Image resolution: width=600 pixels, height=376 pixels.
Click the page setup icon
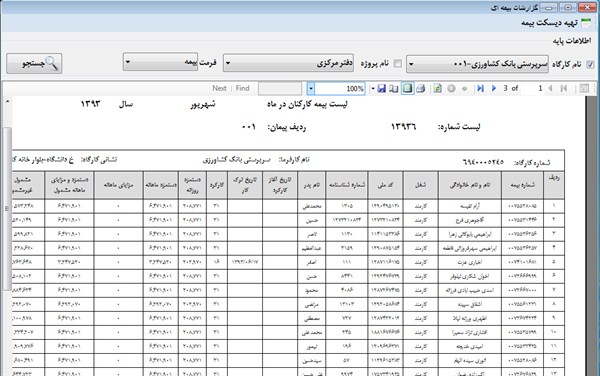[x=394, y=89]
